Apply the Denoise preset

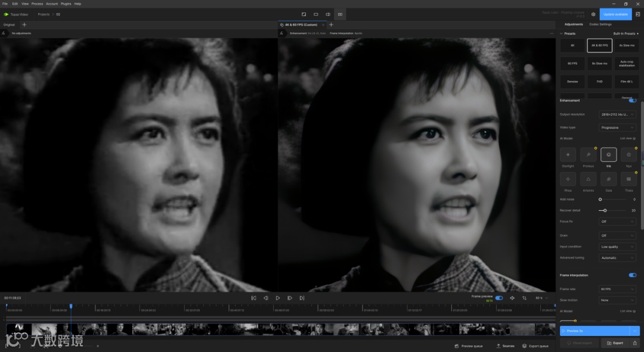pyautogui.click(x=572, y=82)
